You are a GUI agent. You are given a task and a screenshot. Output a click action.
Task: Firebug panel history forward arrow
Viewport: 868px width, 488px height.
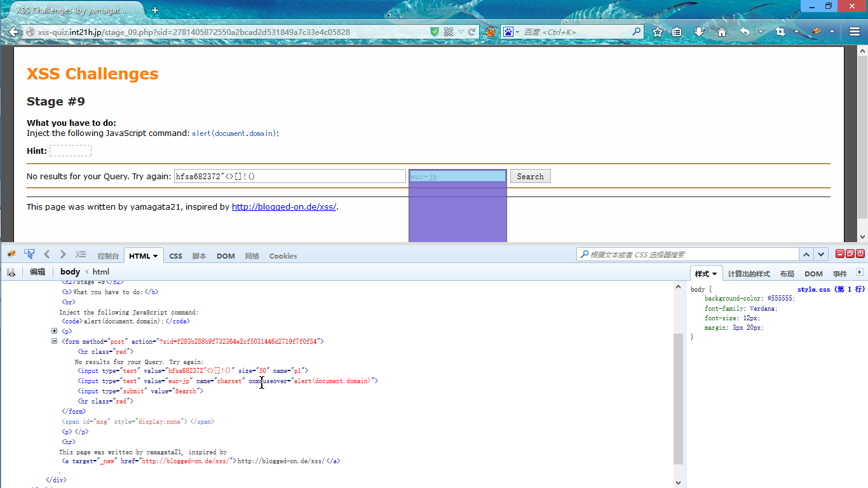click(62, 254)
